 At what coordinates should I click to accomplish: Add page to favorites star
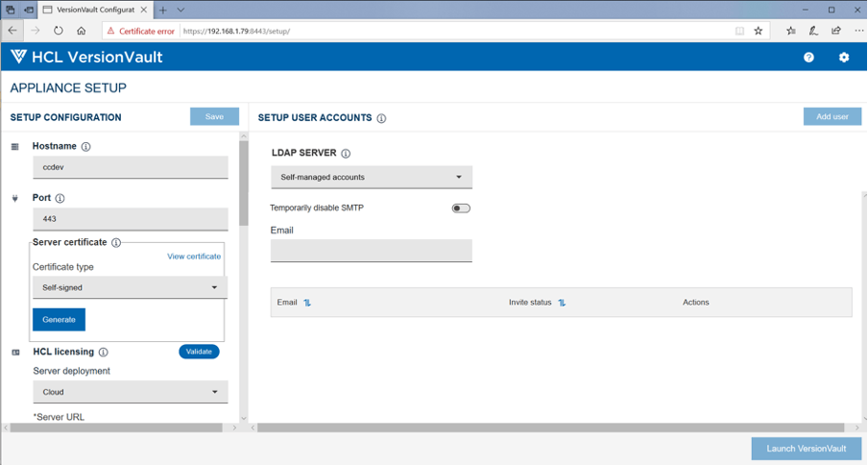coord(759,31)
